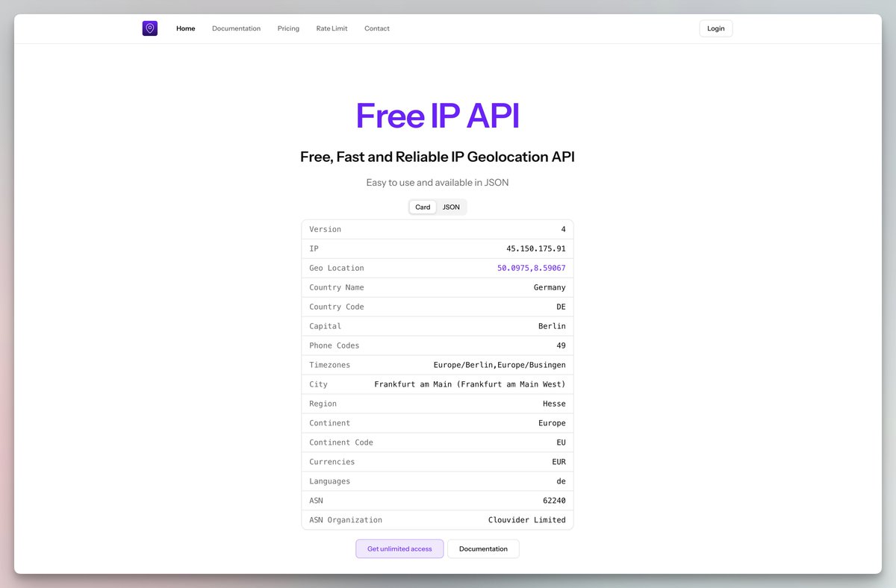Image resolution: width=896 pixels, height=588 pixels.
Task: Open the Rate Limit page
Action: pos(332,28)
